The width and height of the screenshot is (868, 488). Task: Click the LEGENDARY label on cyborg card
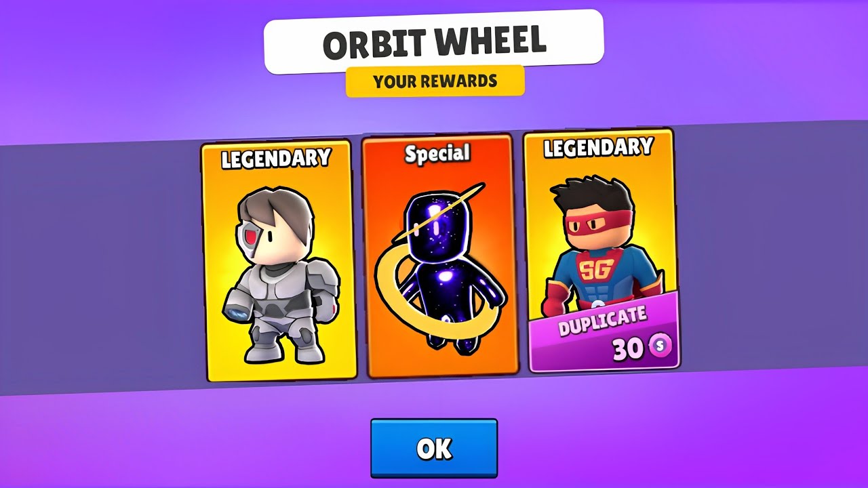click(x=275, y=159)
